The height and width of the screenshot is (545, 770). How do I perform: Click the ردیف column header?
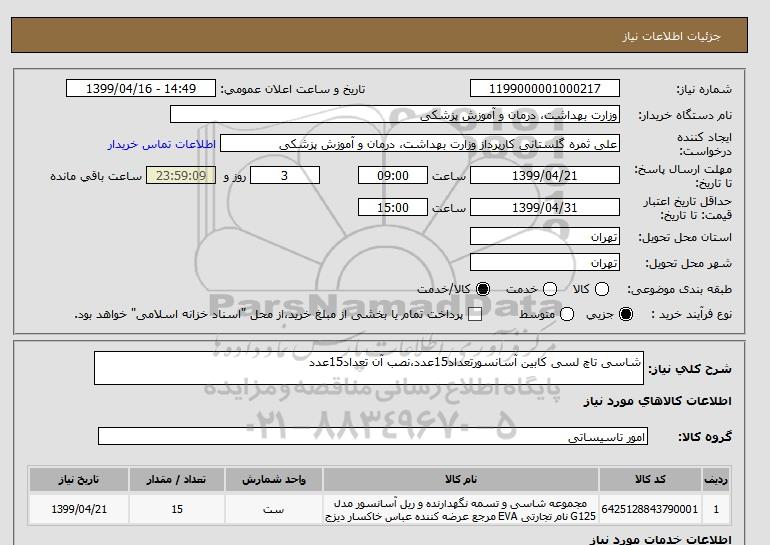click(x=716, y=480)
